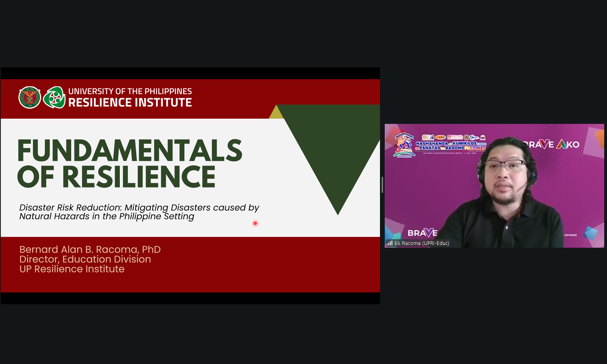Click the red laser pointer dot
607x364 pixels.
[x=255, y=223]
